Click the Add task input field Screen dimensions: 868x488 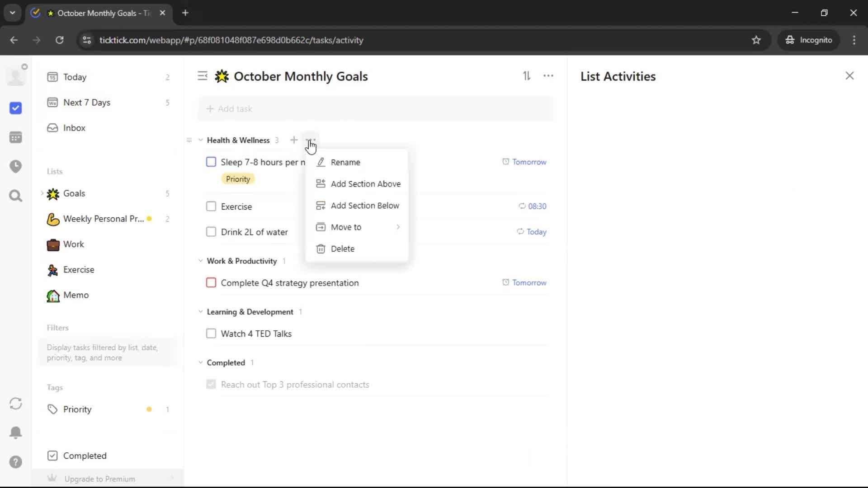375,109
